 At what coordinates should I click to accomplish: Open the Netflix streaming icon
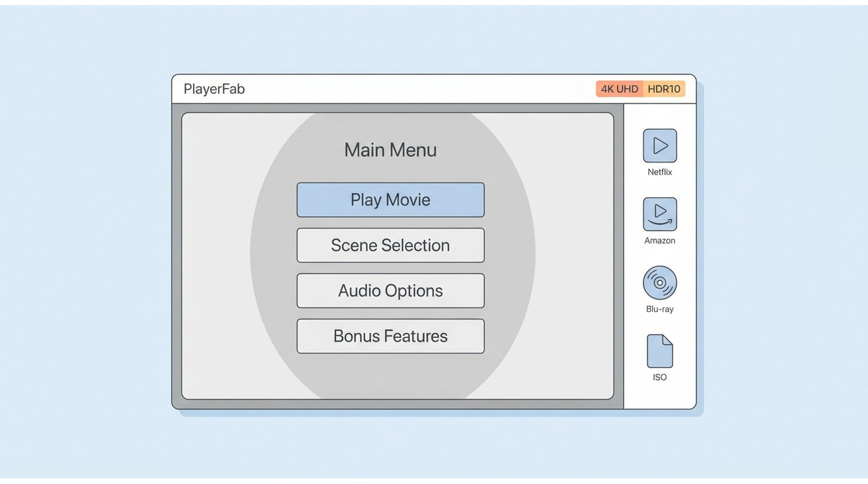(660, 146)
